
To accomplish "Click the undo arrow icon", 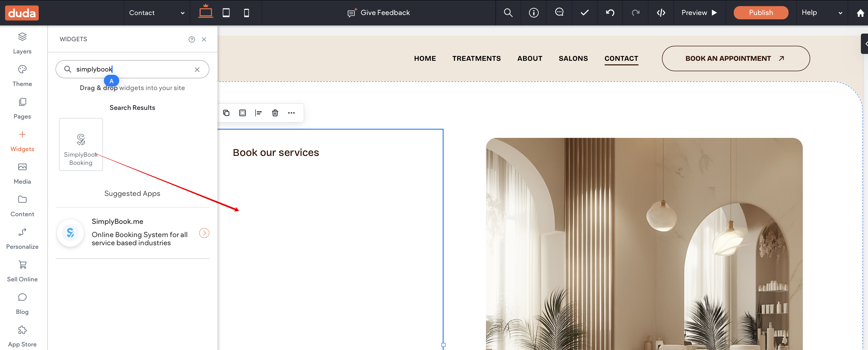I will pos(610,13).
